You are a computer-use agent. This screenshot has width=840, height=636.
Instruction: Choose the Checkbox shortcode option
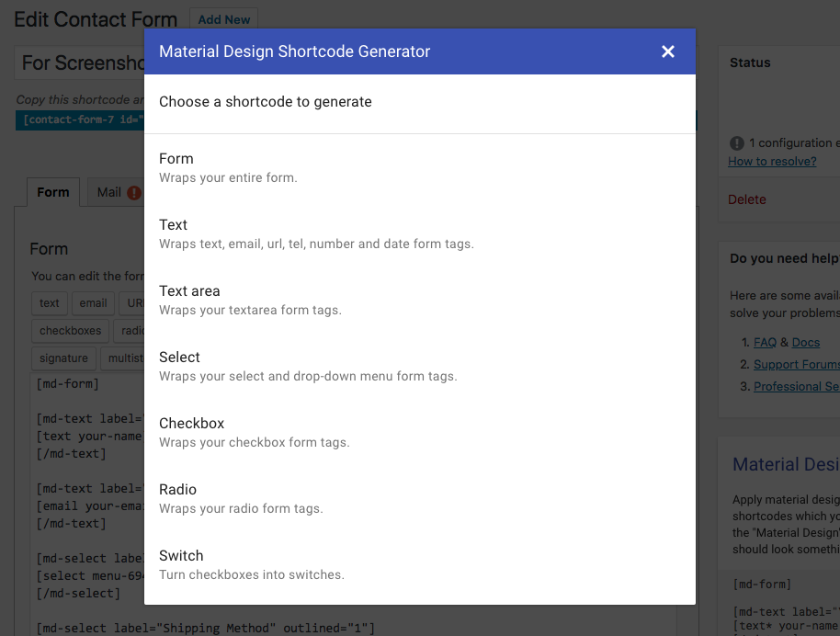[x=419, y=432]
